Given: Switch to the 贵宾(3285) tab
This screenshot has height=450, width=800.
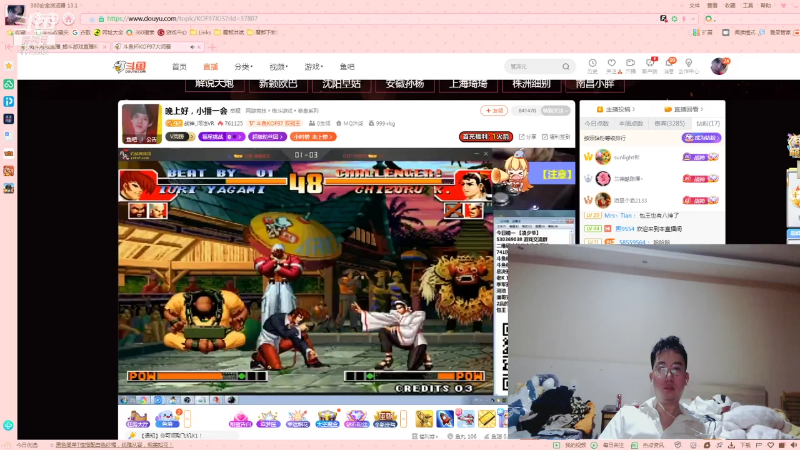Looking at the screenshot, I should (x=669, y=123).
